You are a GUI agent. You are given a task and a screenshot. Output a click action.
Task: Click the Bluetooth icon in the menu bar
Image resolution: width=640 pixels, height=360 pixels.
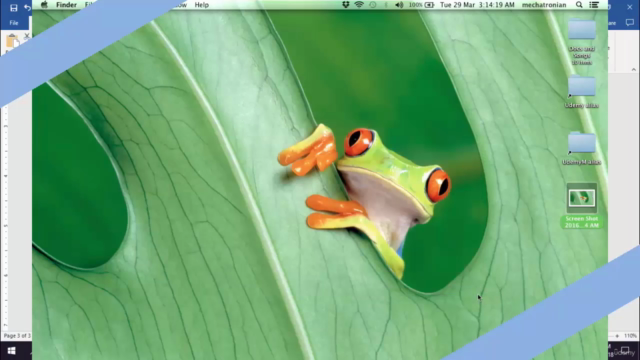pyautogui.click(x=386, y=5)
